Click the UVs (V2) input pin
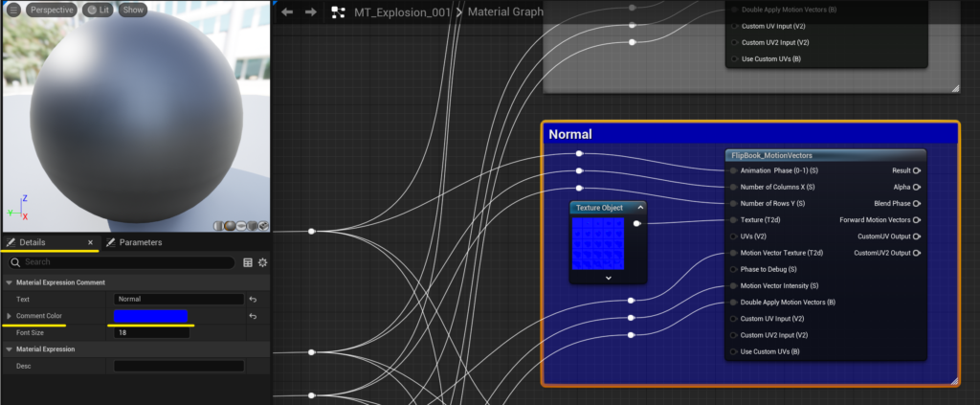Image resolution: width=980 pixels, height=405 pixels. click(x=733, y=236)
